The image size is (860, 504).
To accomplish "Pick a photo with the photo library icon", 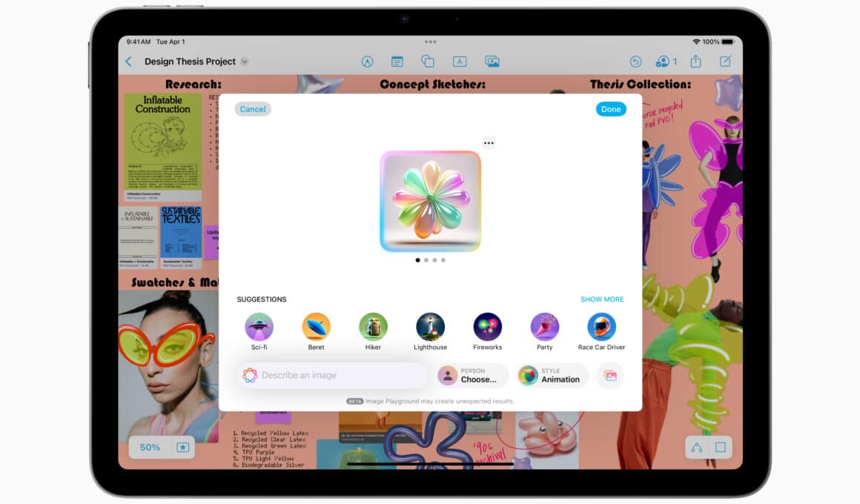I will click(610, 376).
